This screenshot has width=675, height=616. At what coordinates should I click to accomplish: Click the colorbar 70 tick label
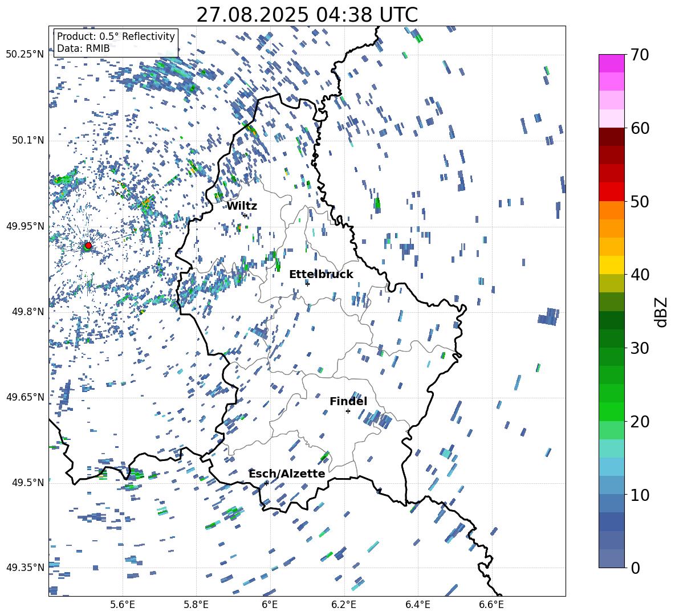coord(640,55)
